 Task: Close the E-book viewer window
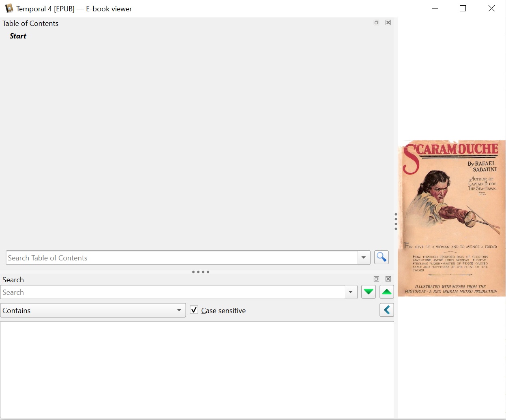491,9
